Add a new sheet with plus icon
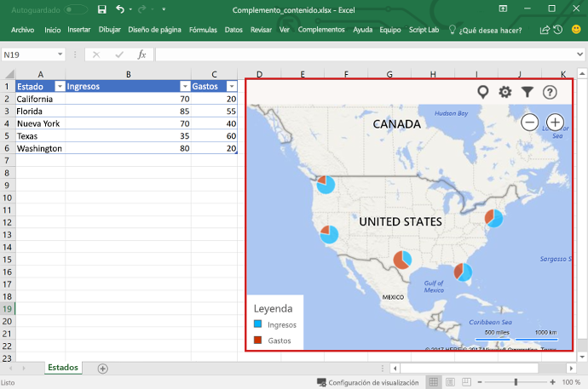 tap(103, 369)
